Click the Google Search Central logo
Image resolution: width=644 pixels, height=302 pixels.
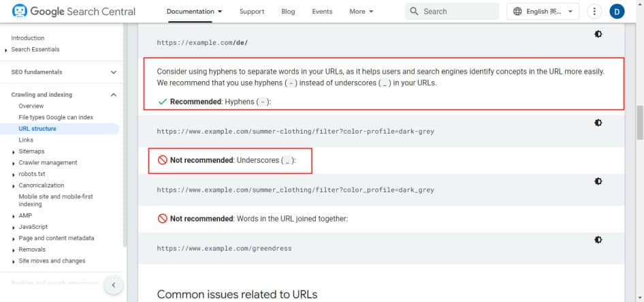tap(74, 11)
